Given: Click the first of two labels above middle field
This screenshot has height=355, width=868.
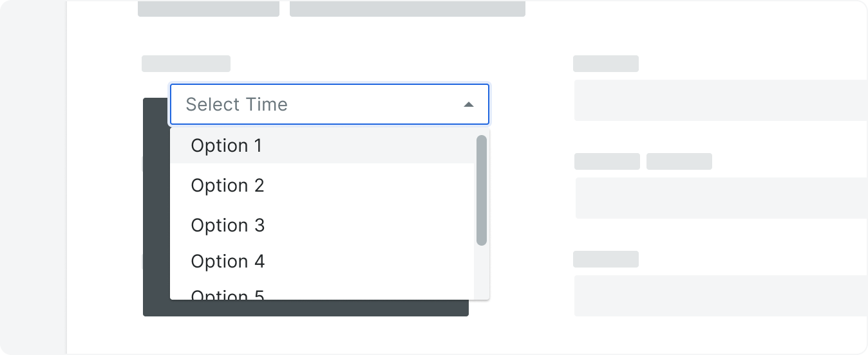Looking at the screenshot, I should click(607, 161).
